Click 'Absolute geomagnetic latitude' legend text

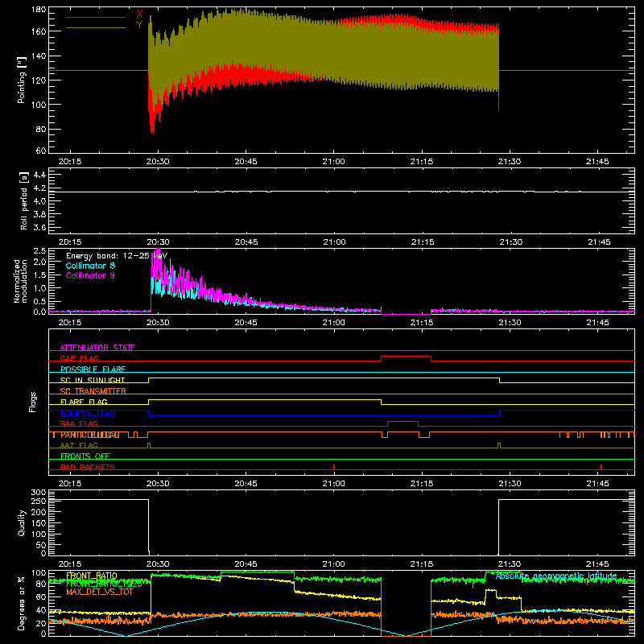coord(556,576)
